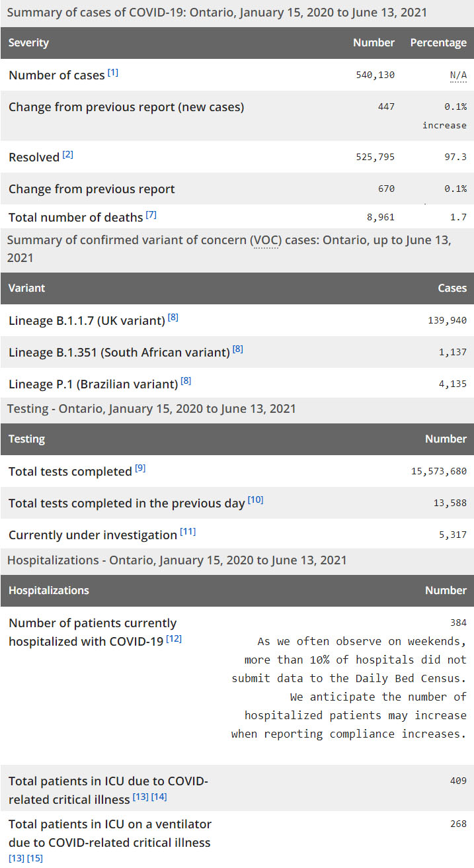Click footnote [8] for Lineage B.1.1.7 UK variant
Image resolution: width=474 pixels, height=868 pixels.
[173, 318]
